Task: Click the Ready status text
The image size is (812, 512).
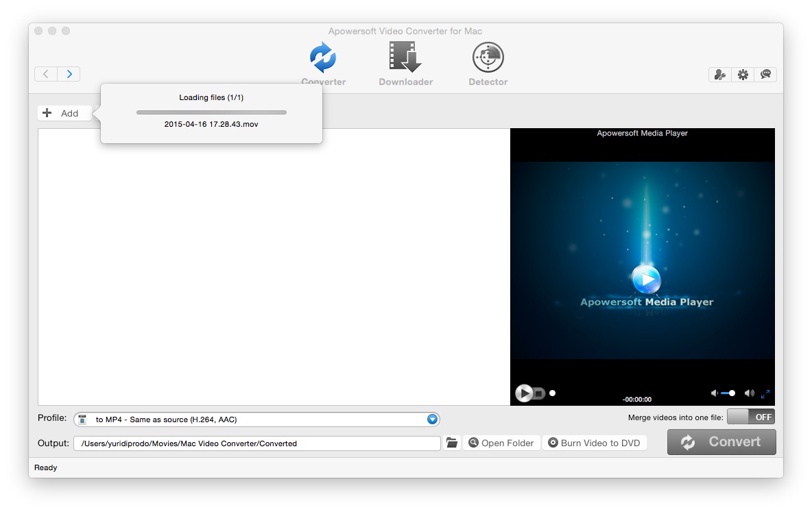Action: click(x=45, y=467)
